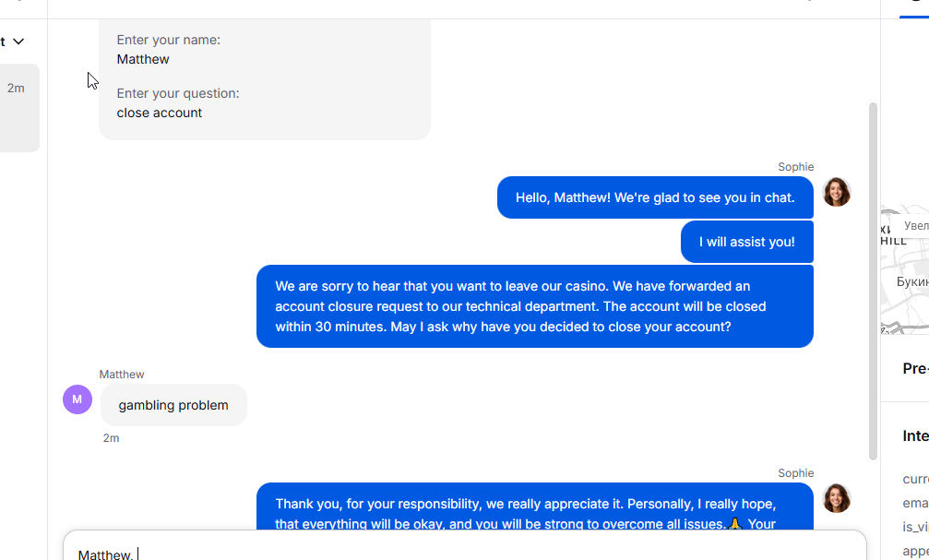
Task: Open the Inte... section heading in right panel
Action: tap(915, 436)
